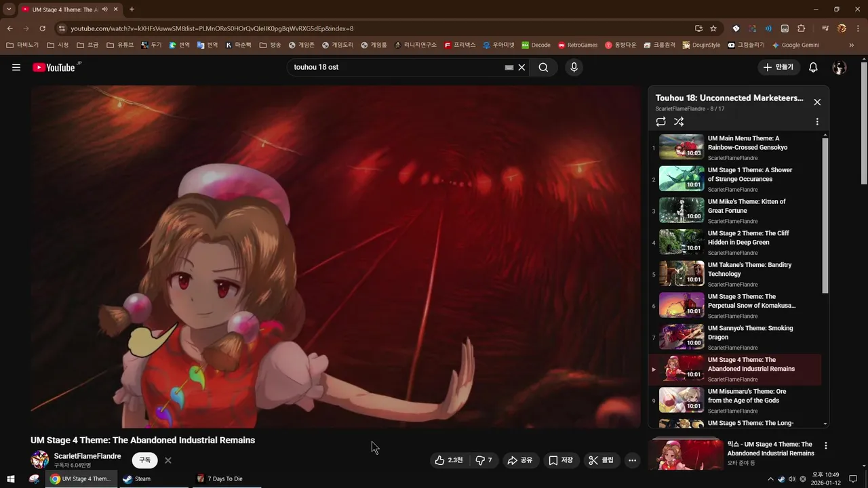Open the DoujinStyle bookmark
The image size is (868, 488).
click(x=702, y=45)
